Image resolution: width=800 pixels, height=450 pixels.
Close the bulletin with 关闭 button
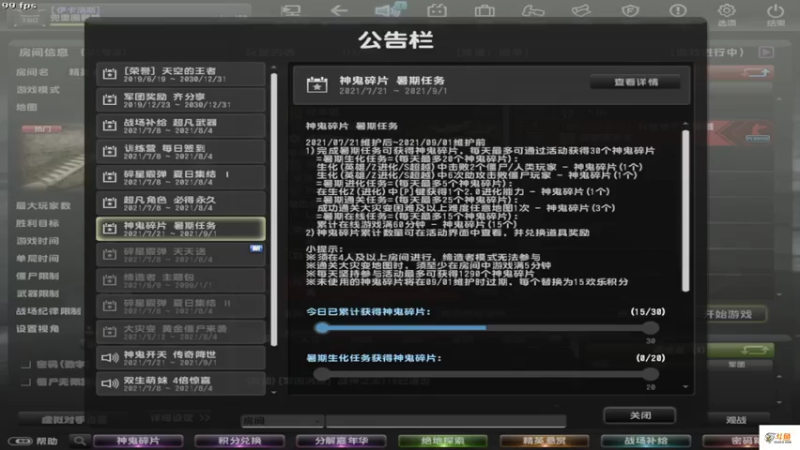pos(639,416)
